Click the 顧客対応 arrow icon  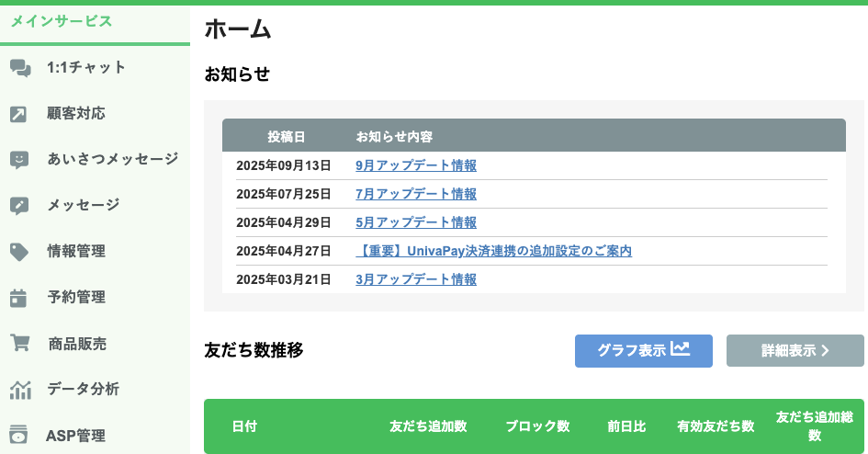click(x=19, y=114)
